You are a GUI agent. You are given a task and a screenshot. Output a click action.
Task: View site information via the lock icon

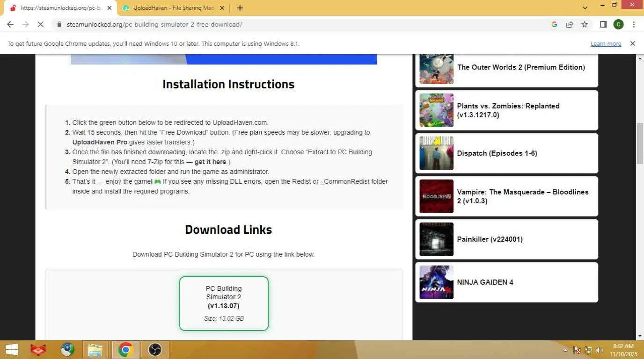coord(59,24)
